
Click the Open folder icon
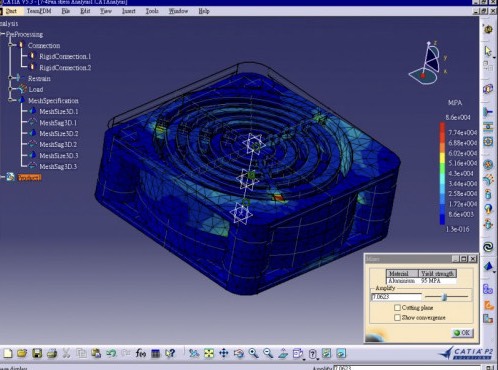[x=22, y=353]
